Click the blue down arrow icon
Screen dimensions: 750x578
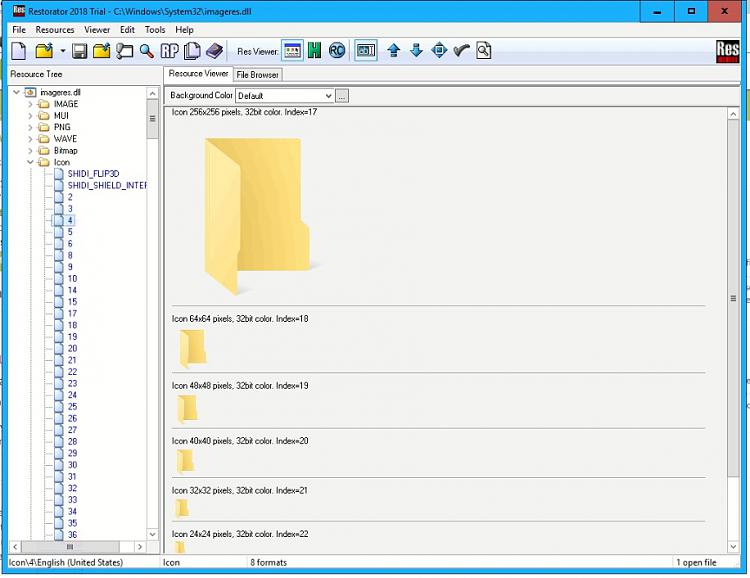pyautogui.click(x=416, y=51)
